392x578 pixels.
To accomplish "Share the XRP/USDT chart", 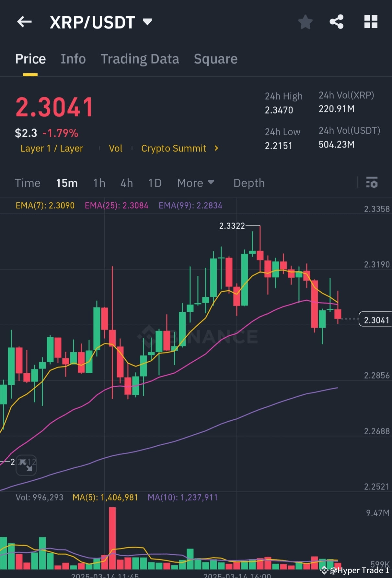I will click(x=336, y=22).
